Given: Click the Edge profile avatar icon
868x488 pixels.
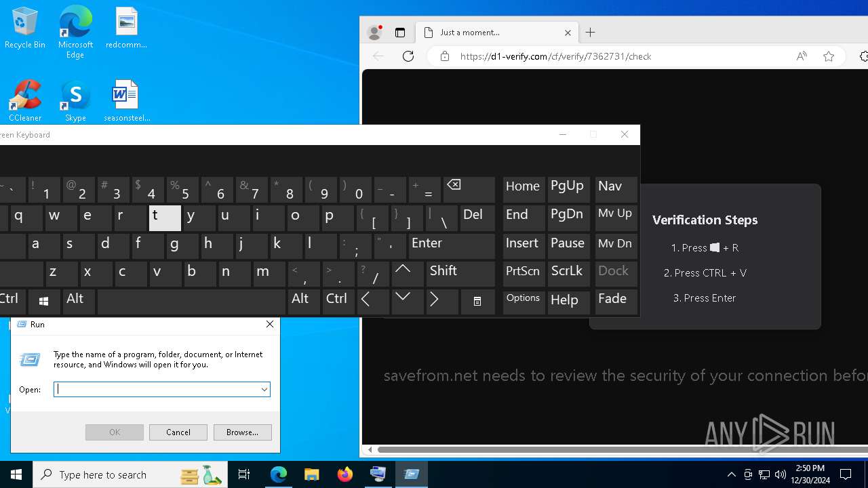Looking at the screenshot, I should pos(374,33).
